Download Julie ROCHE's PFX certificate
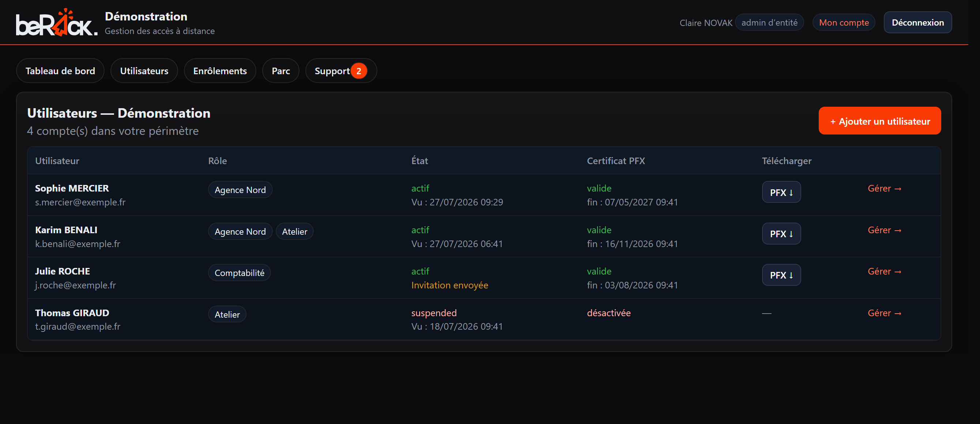 click(x=781, y=275)
